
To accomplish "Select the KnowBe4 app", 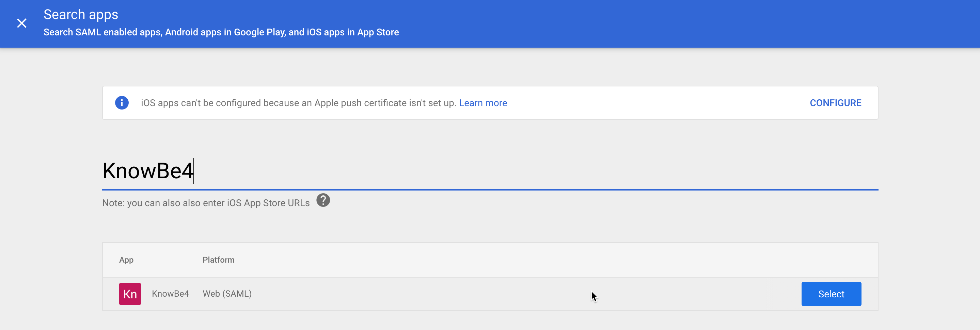I will click(831, 294).
